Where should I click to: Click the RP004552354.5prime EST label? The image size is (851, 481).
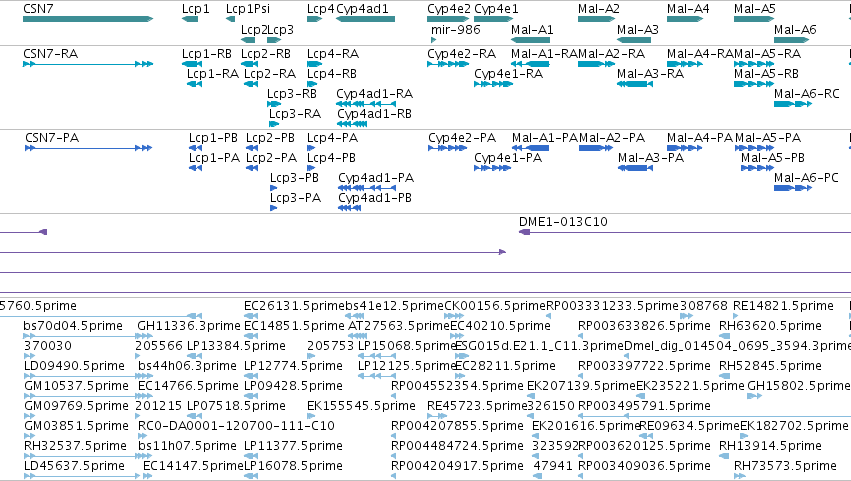coord(458,387)
